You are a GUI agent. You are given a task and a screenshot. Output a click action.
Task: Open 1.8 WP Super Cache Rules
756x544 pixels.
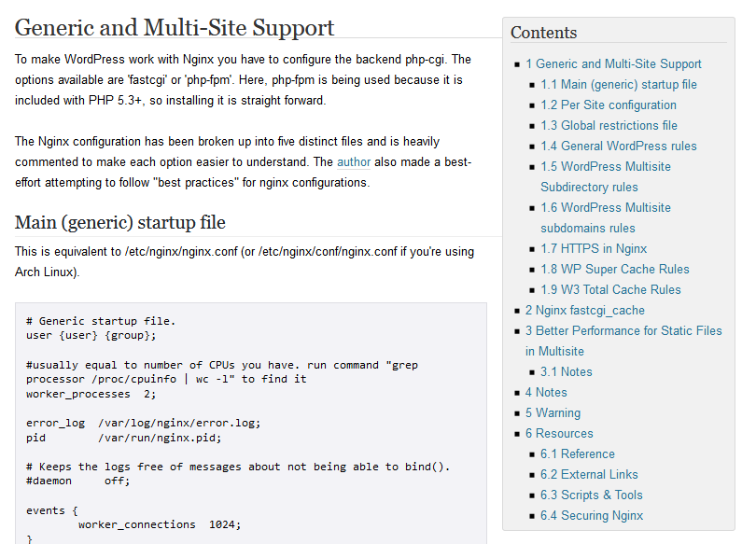coord(615,270)
